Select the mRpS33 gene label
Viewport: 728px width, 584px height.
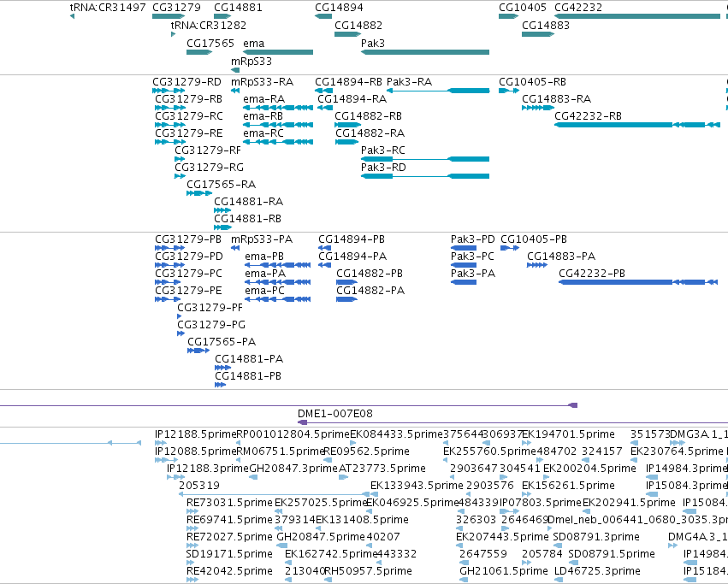252,62
